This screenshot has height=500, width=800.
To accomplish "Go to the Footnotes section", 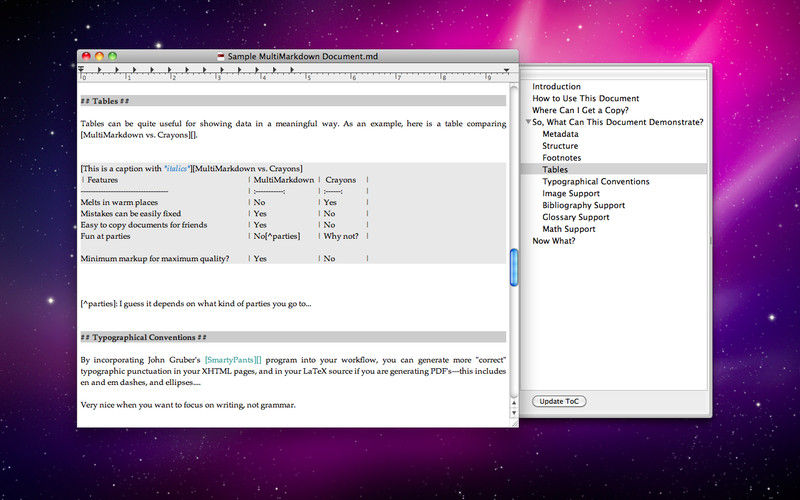I will (x=561, y=158).
